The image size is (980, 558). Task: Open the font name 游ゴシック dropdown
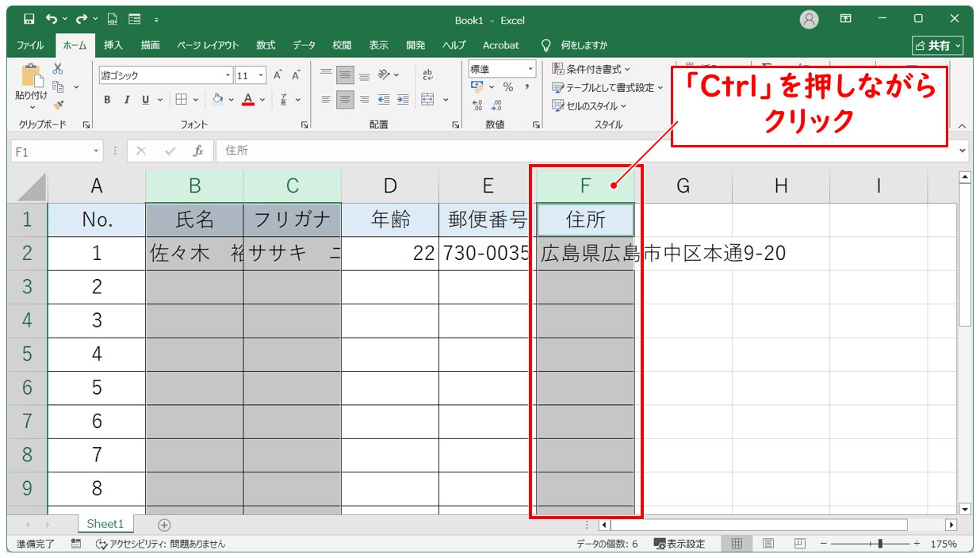pyautogui.click(x=228, y=76)
